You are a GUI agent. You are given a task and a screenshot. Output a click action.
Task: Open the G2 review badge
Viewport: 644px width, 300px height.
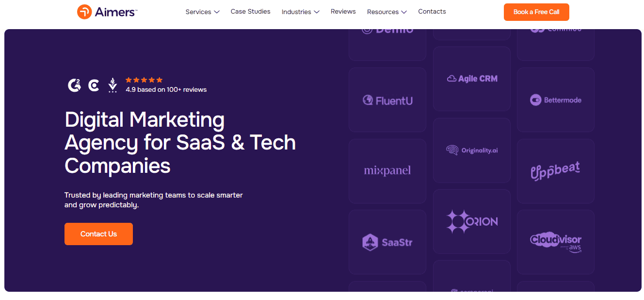click(x=74, y=85)
